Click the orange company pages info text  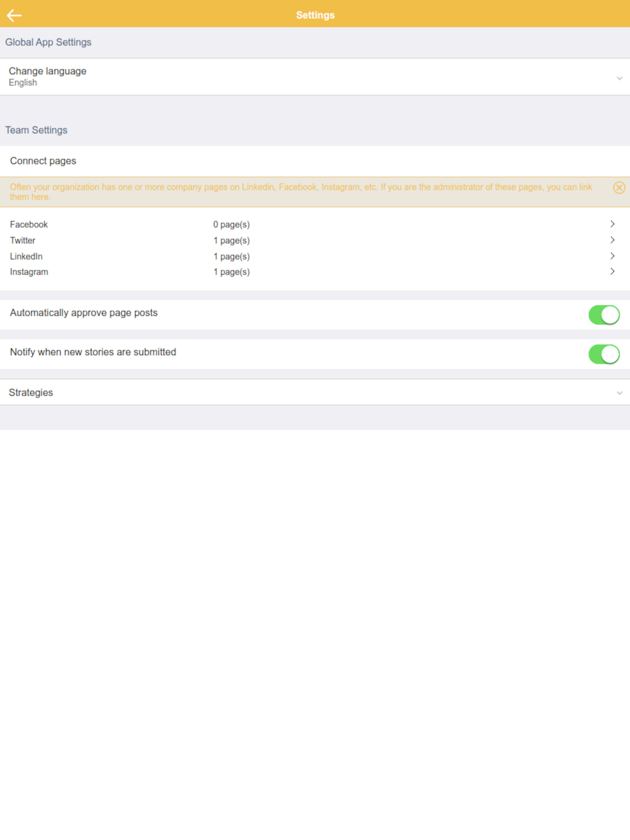pyautogui.click(x=301, y=192)
